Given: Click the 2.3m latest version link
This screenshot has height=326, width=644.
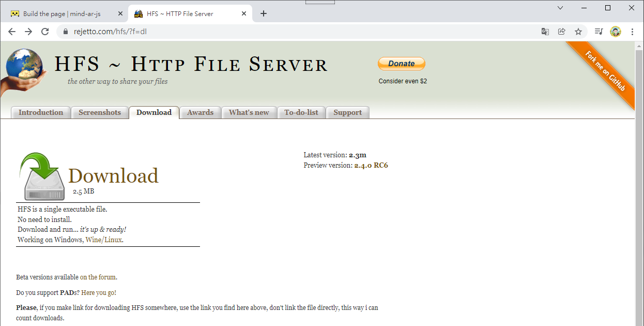Looking at the screenshot, I should click(358, 155).
